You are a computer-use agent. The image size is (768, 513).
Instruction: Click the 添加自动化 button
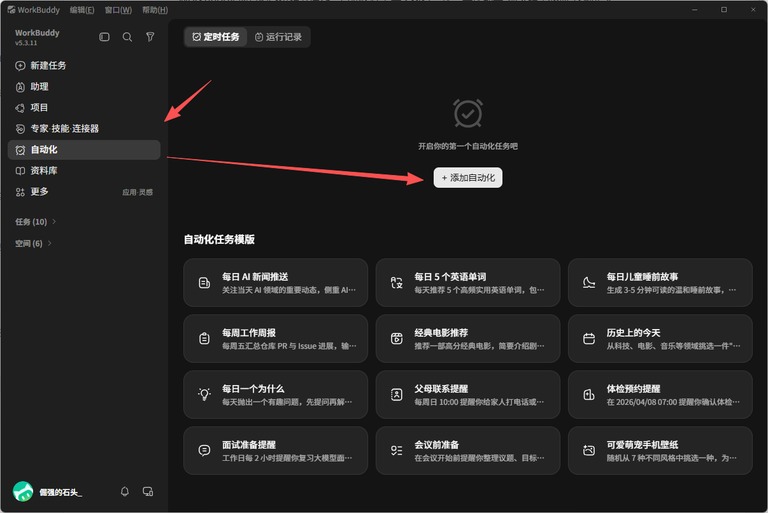tap(468, 178)
